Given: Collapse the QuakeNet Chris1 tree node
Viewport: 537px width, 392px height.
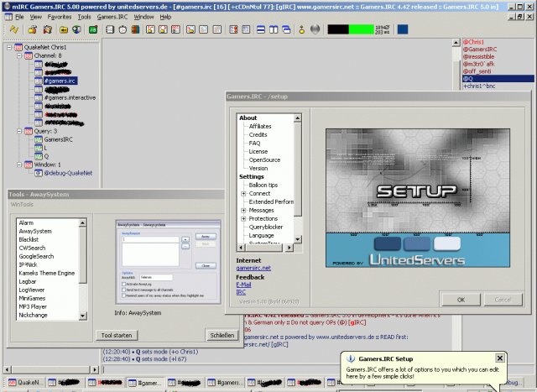Looking at the screenshot, I should 9,47.
